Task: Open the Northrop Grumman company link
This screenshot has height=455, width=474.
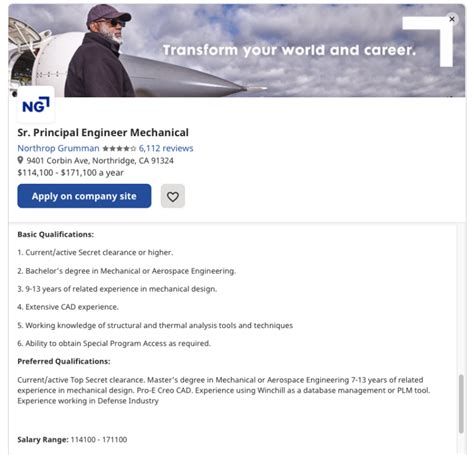Action: 58,148
